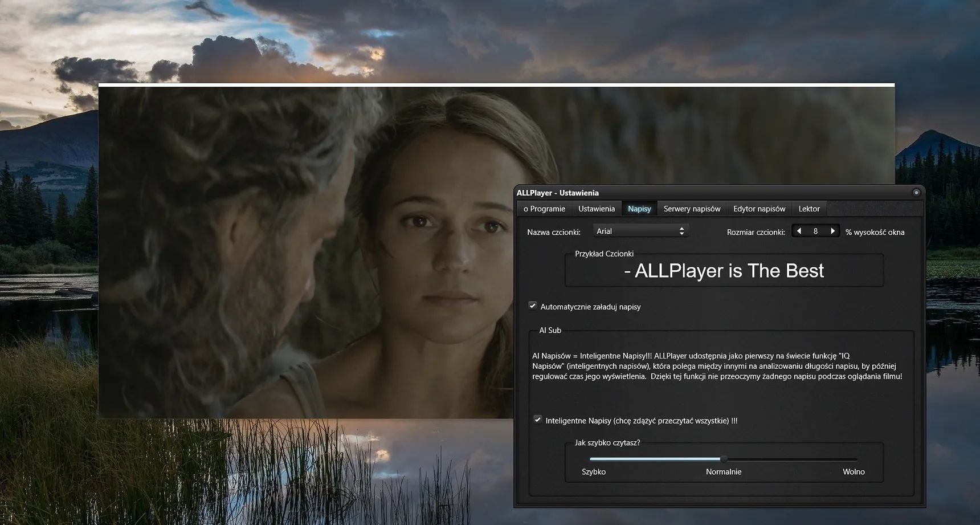
Task: Switch to the 'Serwery napisów' tab
Action: point(692,209)
